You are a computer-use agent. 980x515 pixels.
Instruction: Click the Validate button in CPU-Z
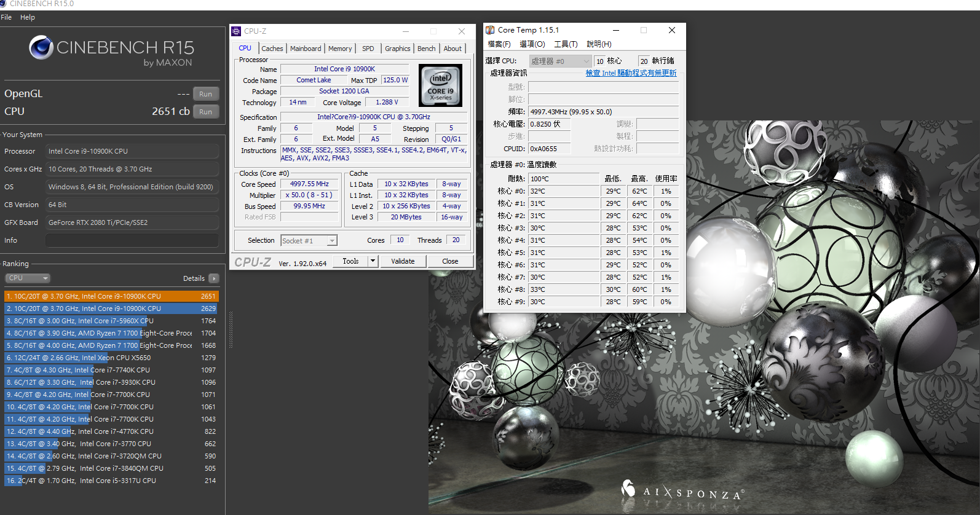pyautogui.click(x=403, y=261)
